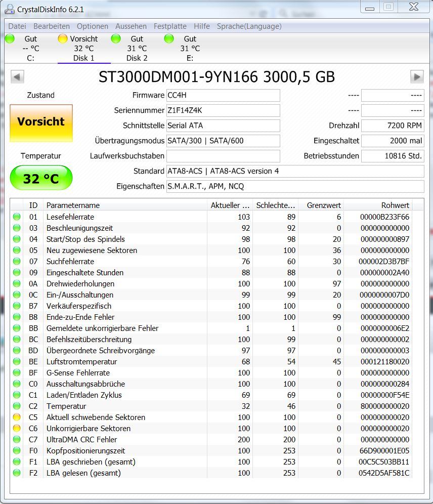Click the Firmware field CC4H
This screenshot has height=504, width=433.
point(223,96)
